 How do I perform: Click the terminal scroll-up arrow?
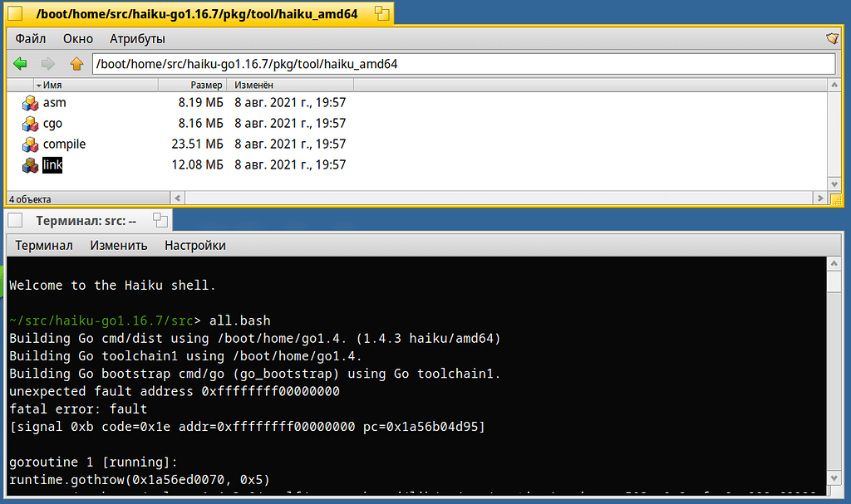point(834,263)
